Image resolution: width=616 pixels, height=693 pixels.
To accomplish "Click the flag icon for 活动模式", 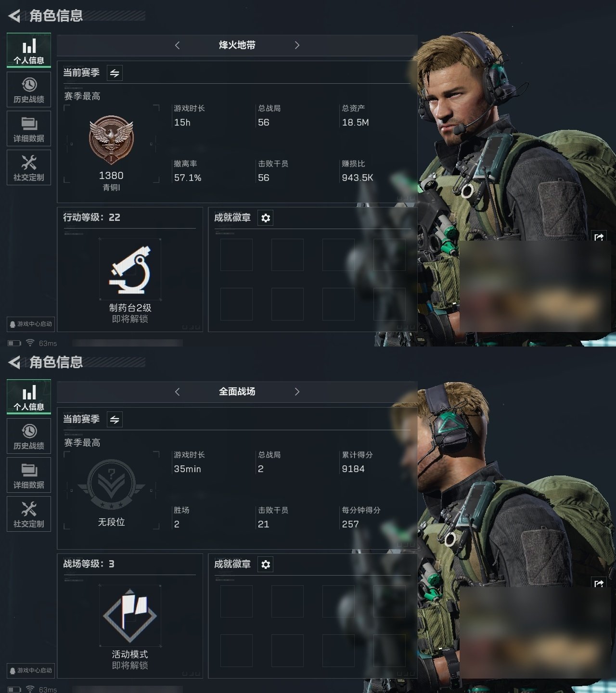I will (130, 616).
